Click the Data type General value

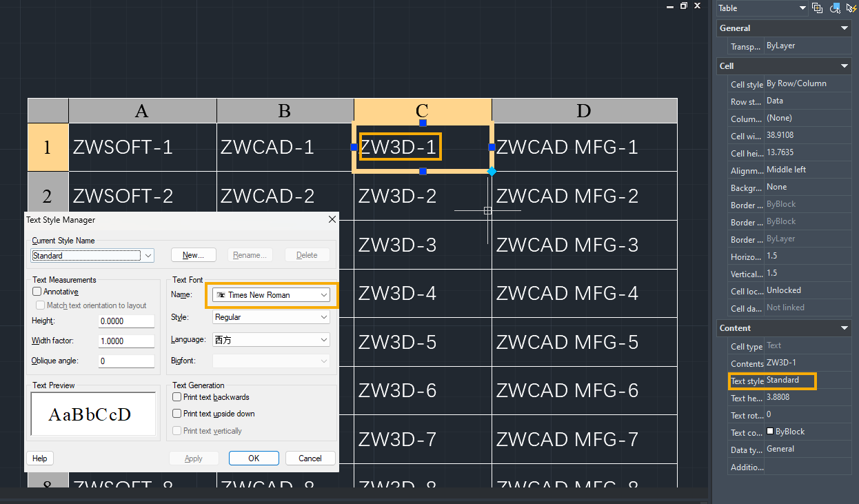click(x=807, y=449)
